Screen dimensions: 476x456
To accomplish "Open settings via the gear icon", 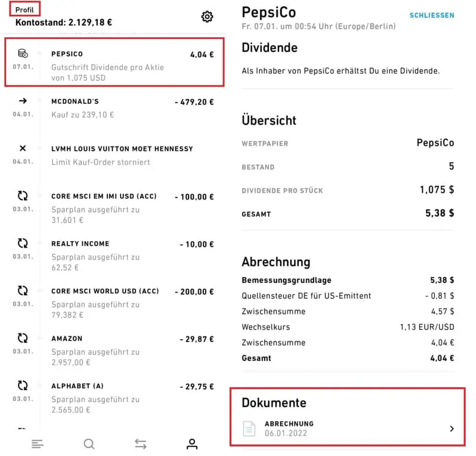I will coord(207,16).
